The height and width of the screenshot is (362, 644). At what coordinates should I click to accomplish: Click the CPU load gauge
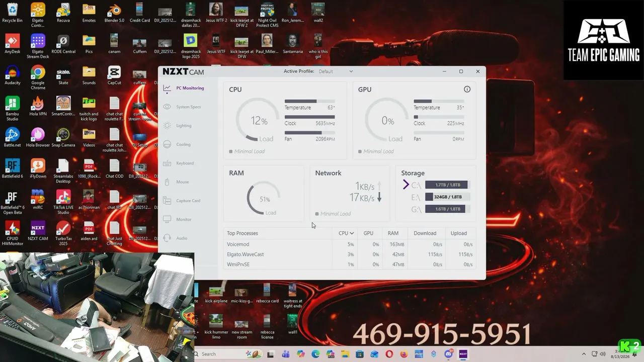coord(259,120)
